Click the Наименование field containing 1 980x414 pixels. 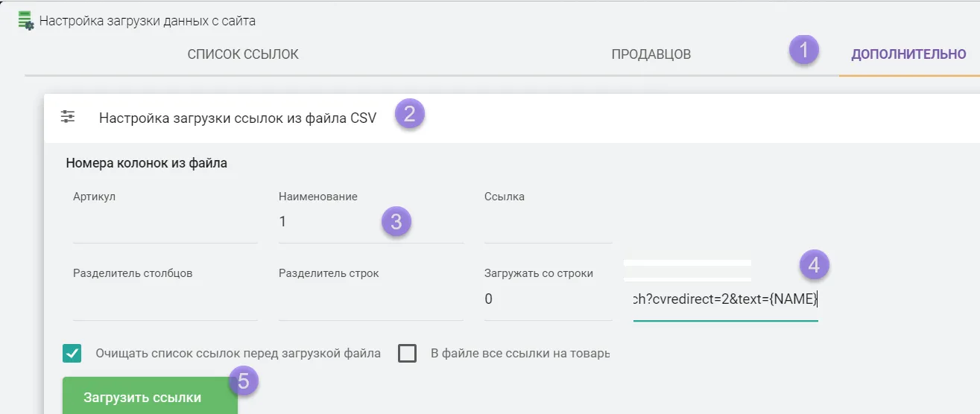pyautogui.click(x=371, y=222)
